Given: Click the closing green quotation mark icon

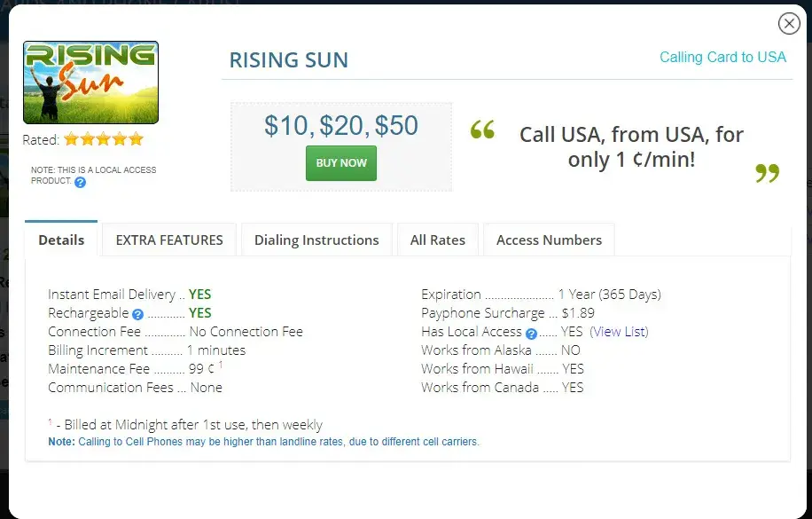Looking at the screenshot, I should coord(767,173).
